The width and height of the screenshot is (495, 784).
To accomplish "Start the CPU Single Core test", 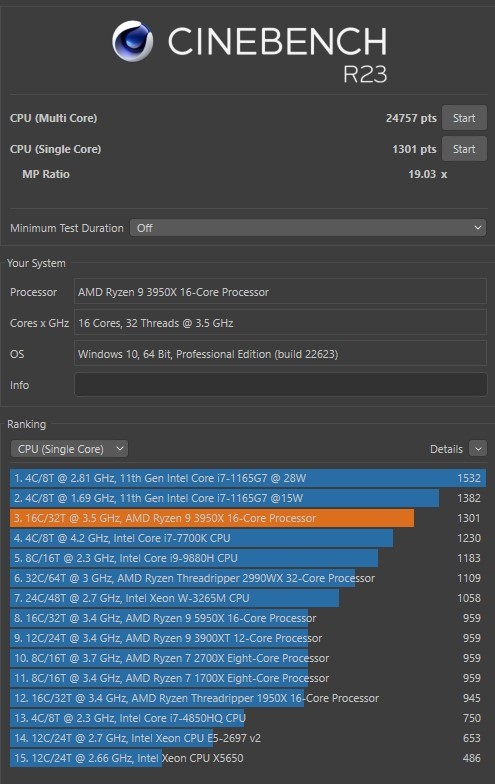I will coord(464,149).
